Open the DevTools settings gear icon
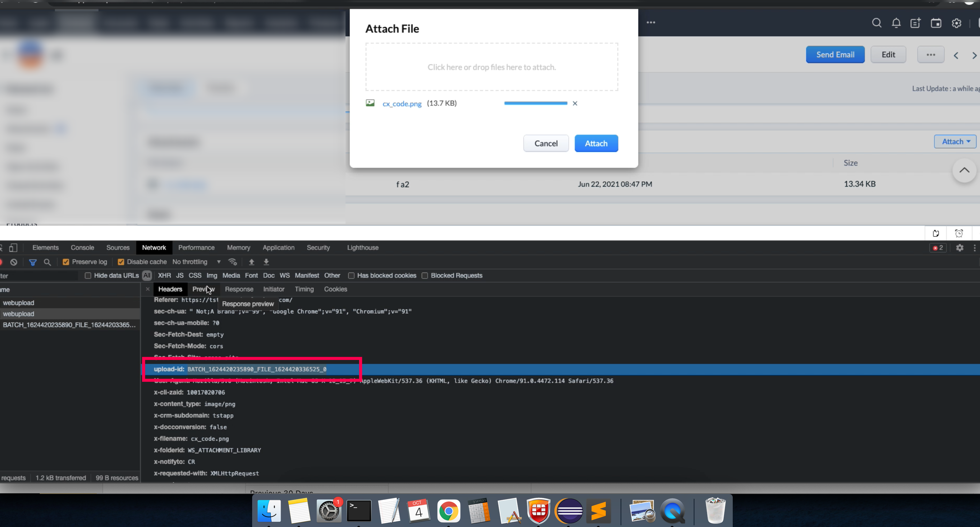Image resolution: width=980 pixels, height=527 pixels. pyautogui.click(x=959, y=248)
